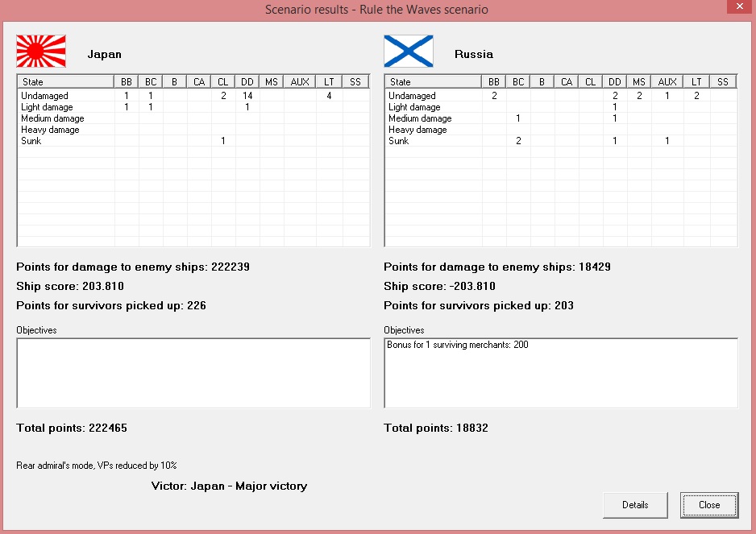Select the Light damage row in Russia table
756x534 pixels.
(x=561, y=107)
